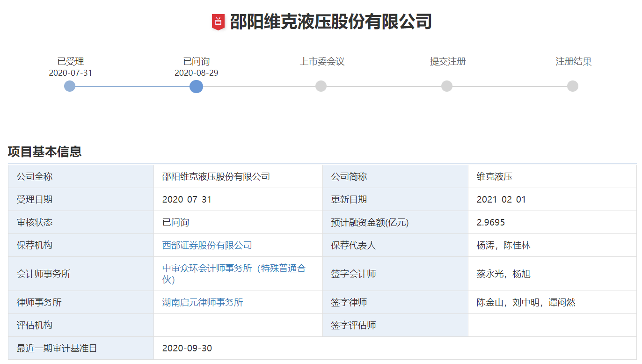This screenshot has height=364, width=642.
Task: Click the 项目基本信息 section heading
Action: [x=45, y=152]
